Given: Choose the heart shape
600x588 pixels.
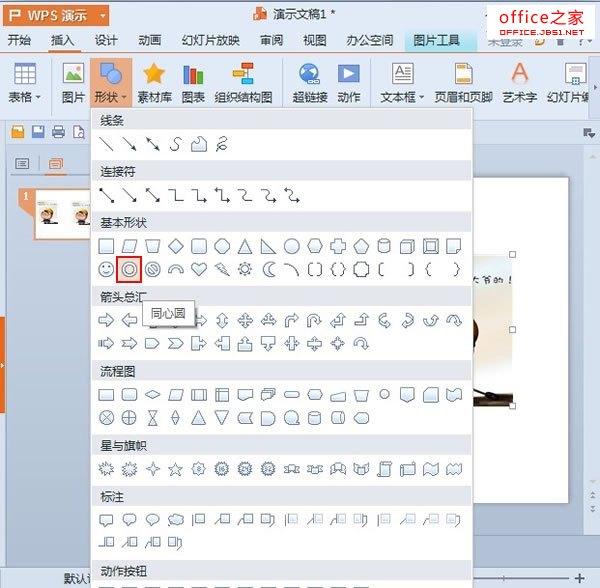Looking at the screenshot, I should coord(199,269).
